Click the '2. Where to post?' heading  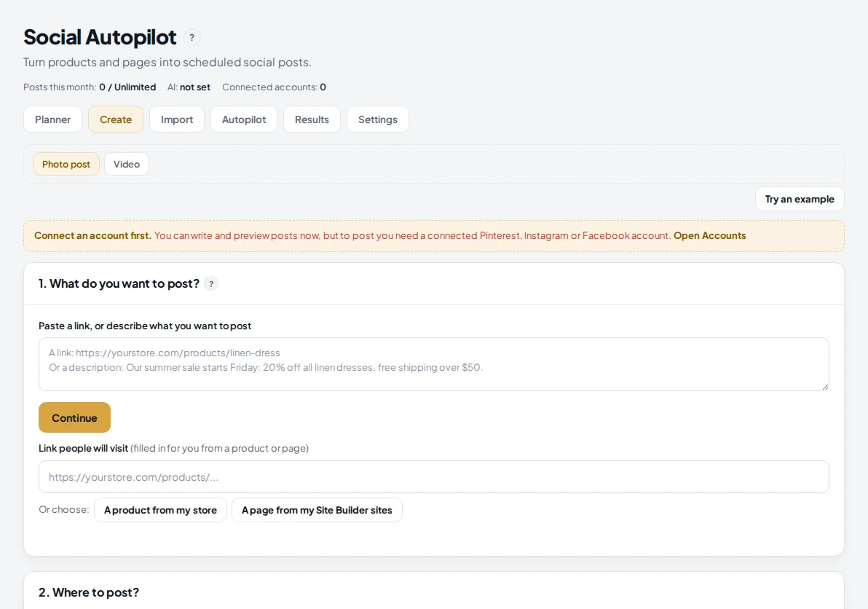(89, 592)
